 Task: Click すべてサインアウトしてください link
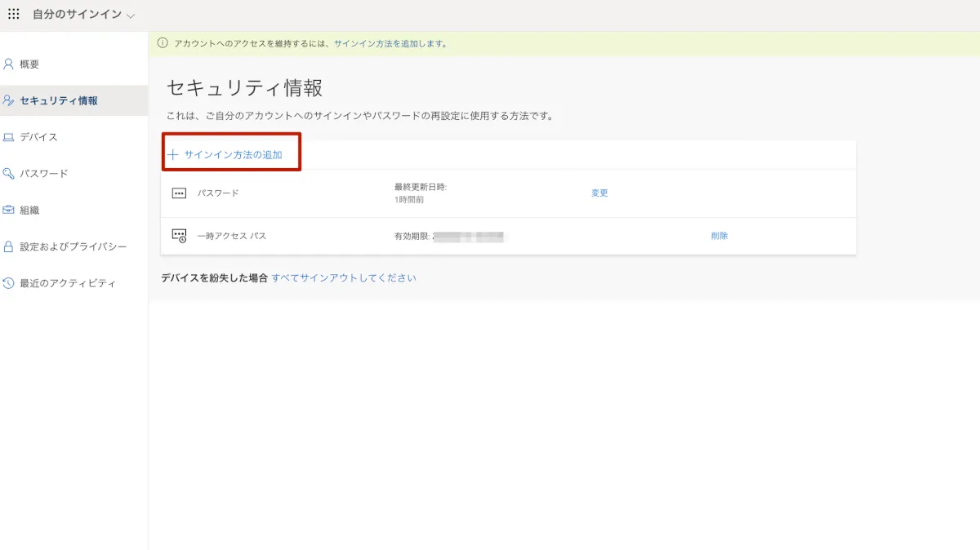tap(344, 278)
